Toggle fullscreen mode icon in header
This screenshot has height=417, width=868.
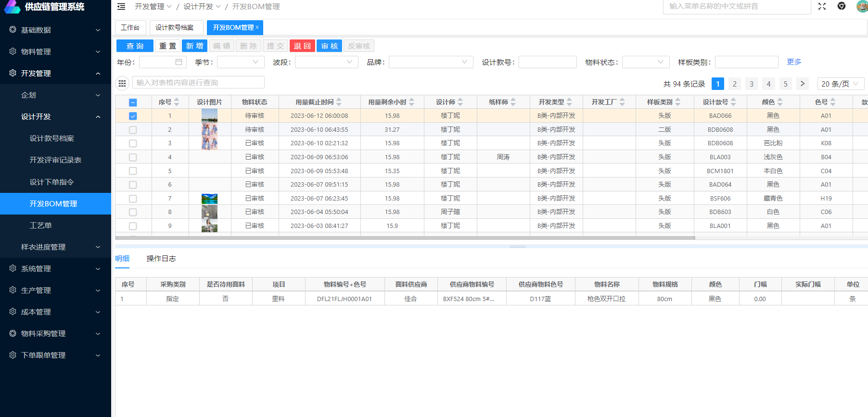coord(822,6)
